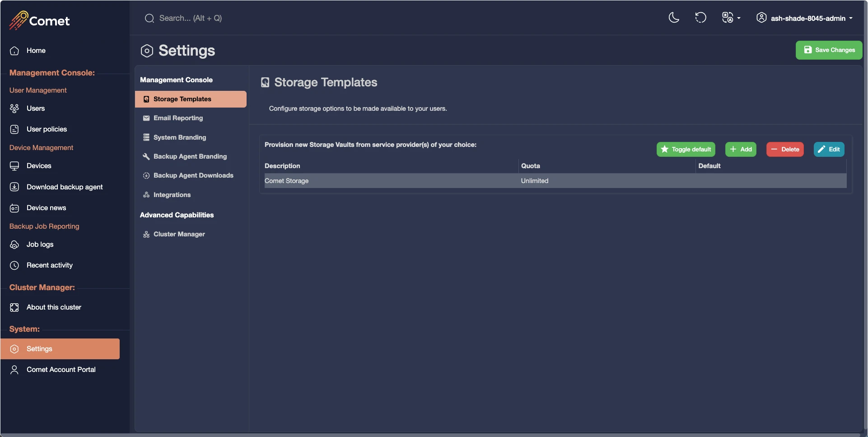
Task: Click Settings page heading icon
Action: point(147,51)
